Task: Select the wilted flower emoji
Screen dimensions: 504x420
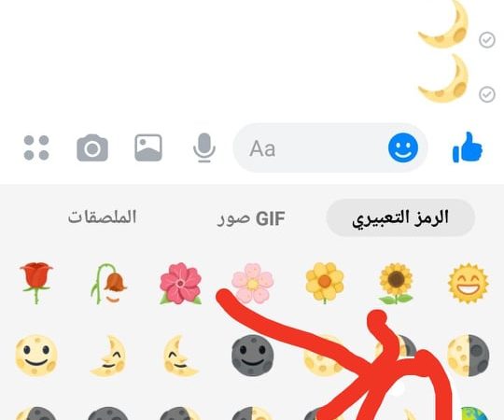Action: tap(108, 284)
